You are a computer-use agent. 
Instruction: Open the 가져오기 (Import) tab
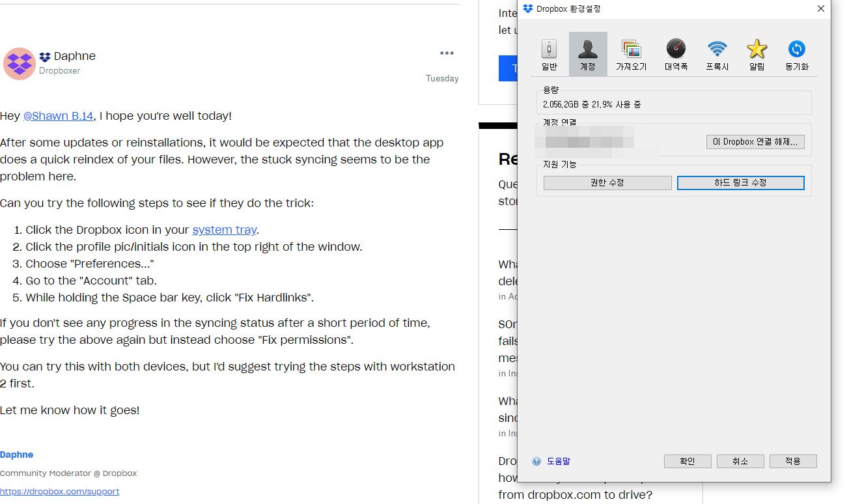point(631,55)
